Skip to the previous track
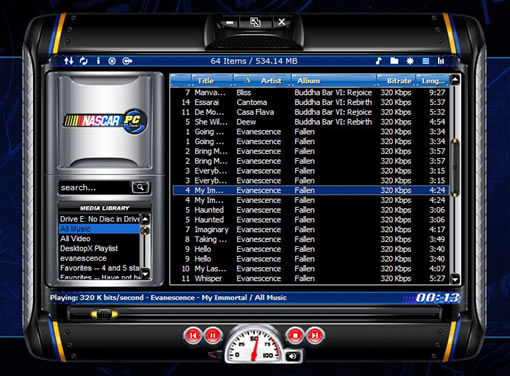Screen dimensions: 510x376 coord(193,335)
